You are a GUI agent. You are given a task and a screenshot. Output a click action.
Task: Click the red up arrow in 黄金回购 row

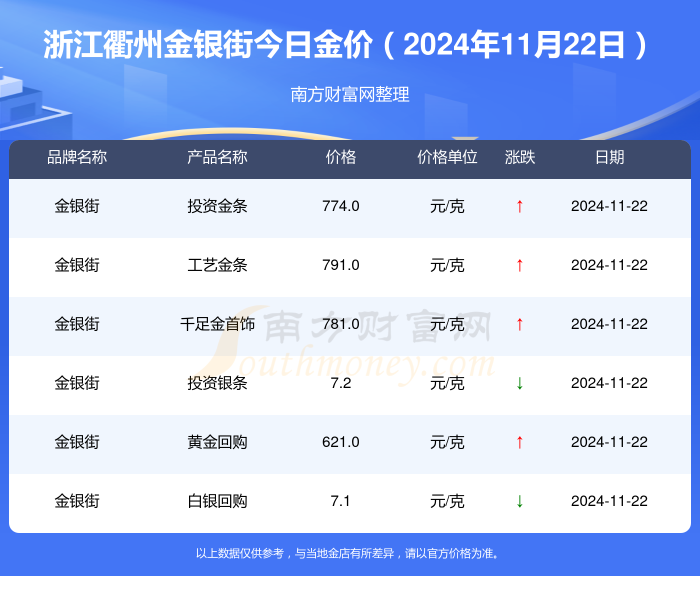[x=519, y=442]
